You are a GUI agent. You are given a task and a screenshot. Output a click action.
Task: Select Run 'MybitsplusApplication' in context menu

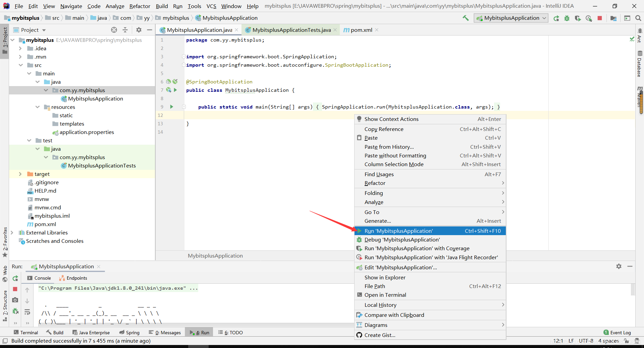pos(398,231)
